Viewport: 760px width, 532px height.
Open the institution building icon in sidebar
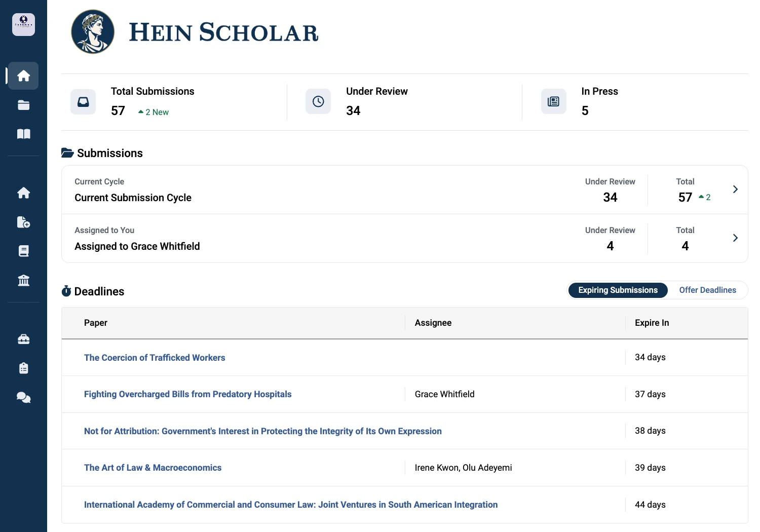23,280
